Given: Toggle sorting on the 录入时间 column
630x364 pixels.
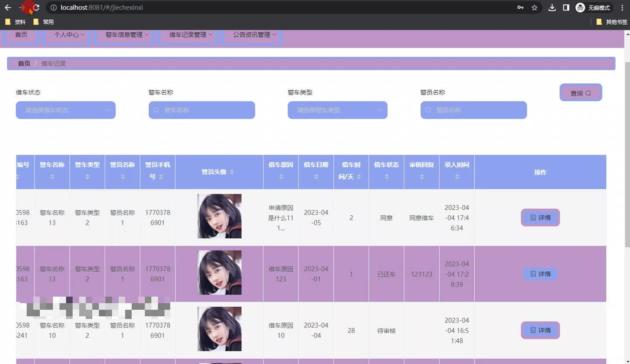Looking at the screenshot, I should 457,176.
